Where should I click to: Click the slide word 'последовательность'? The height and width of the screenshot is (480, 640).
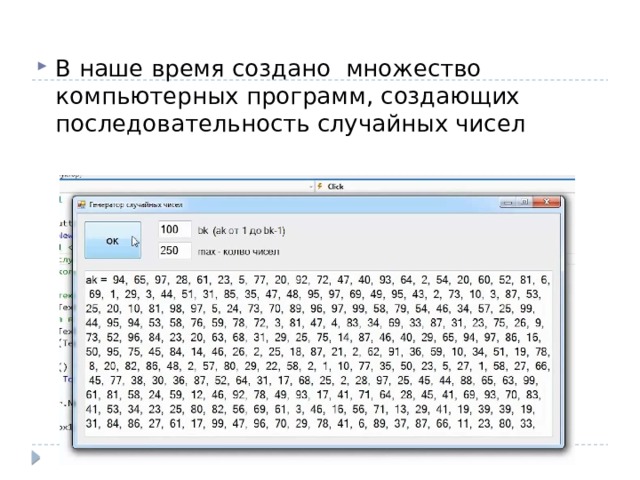coord(182,124)
